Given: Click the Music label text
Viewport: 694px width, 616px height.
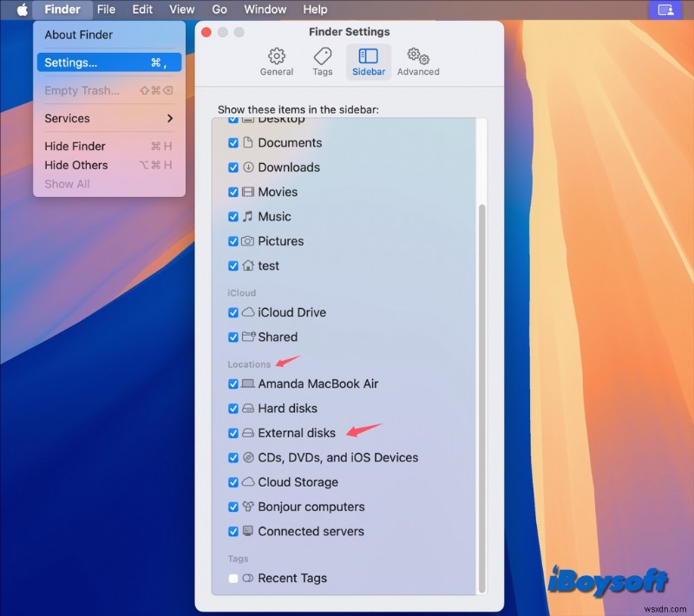Looking at the screenshot, I should point(274,216).
